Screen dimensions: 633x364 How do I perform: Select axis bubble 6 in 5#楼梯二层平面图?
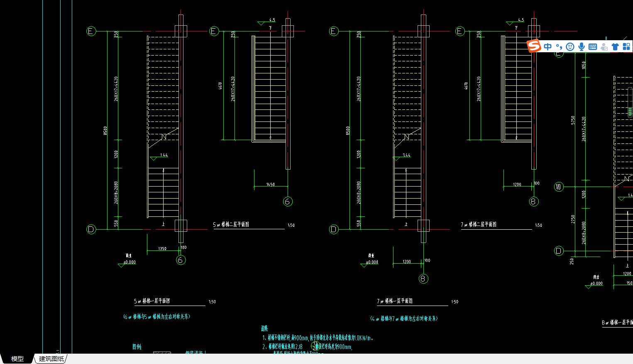(288, 201)
